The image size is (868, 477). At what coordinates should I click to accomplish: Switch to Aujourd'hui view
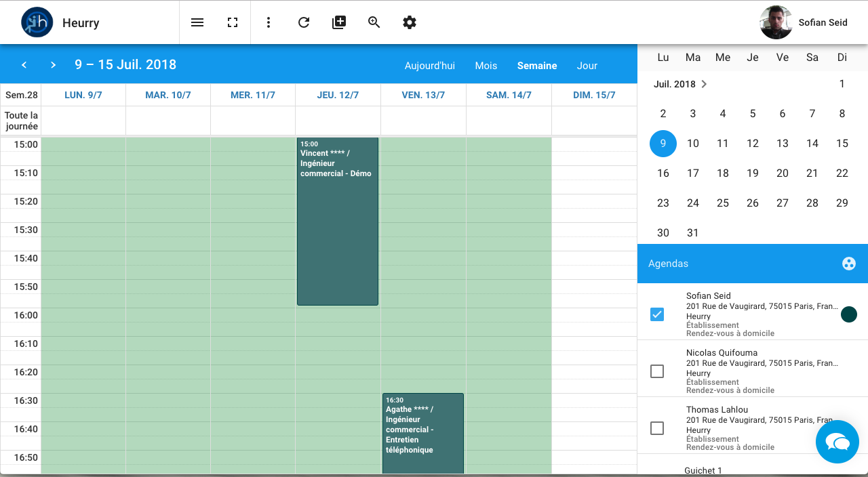430,66
